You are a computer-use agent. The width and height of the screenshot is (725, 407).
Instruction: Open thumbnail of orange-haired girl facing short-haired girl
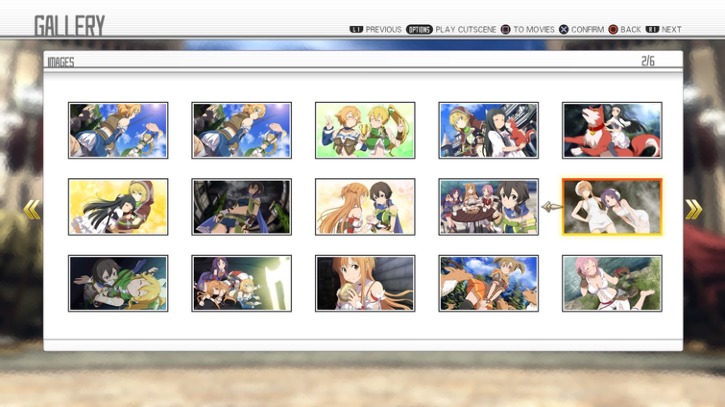pyautogui.click(x=365, y=207)
